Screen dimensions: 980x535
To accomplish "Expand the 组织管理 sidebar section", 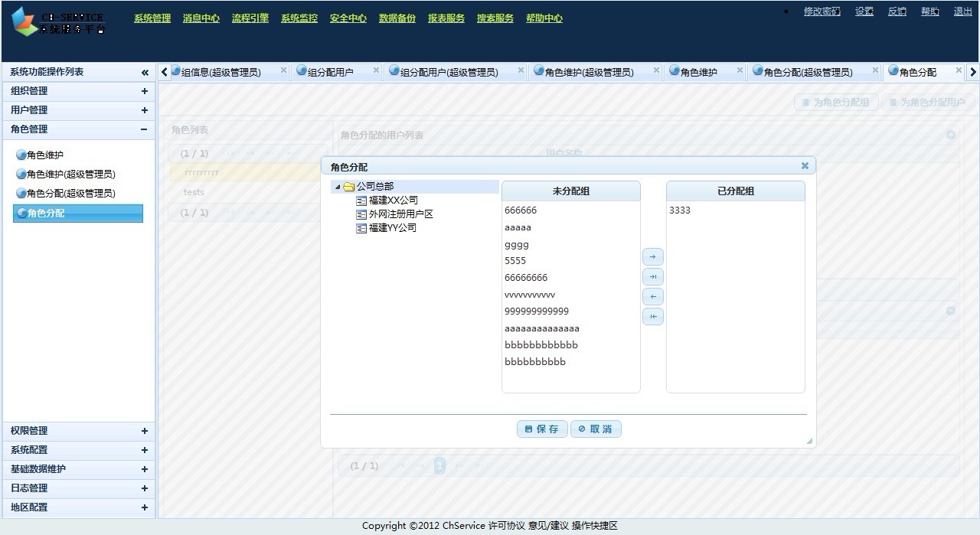I will (144, 91).
